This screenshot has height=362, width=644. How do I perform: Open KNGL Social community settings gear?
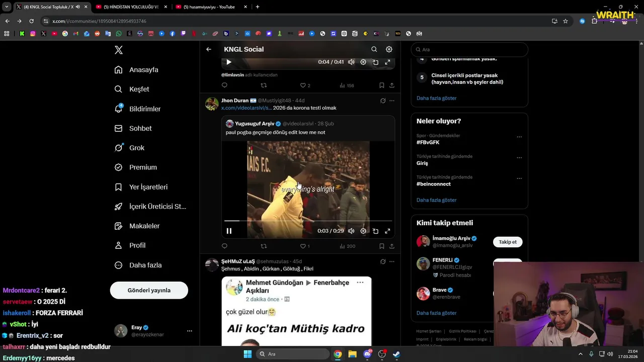389,49
